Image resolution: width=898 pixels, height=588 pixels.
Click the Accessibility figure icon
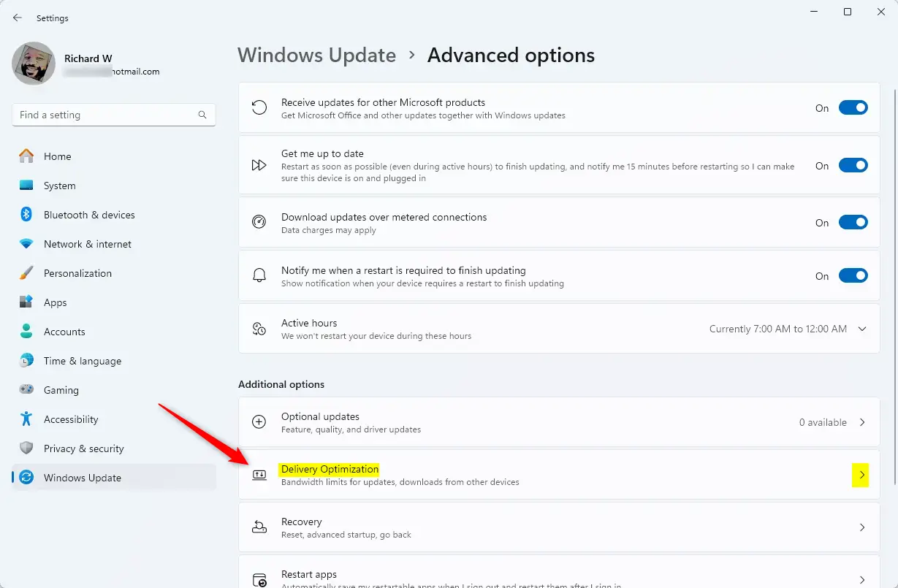coord(26,419)
